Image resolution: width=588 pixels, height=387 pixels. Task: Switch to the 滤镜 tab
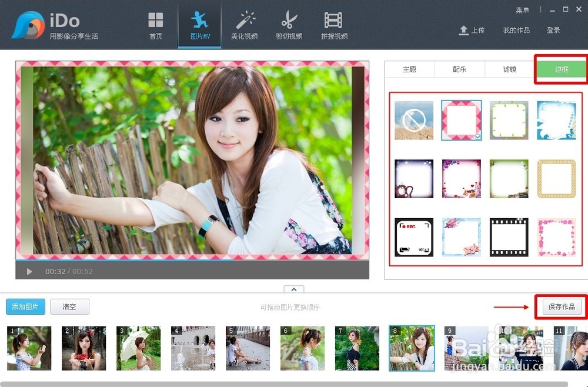pyautogui.click(x=510, y=69)
